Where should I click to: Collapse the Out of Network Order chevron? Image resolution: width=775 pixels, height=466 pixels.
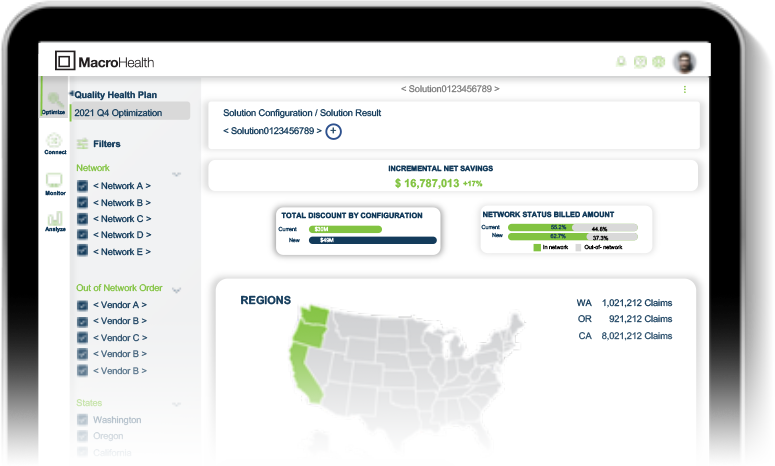[176, 290]
